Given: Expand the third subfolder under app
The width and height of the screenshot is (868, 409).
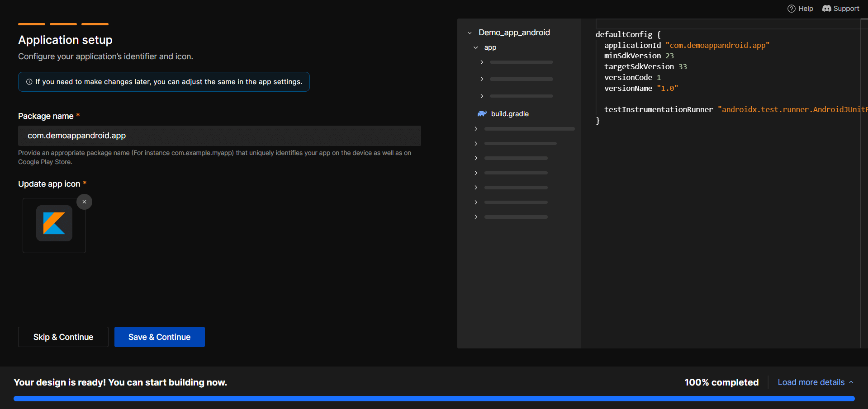Looking at the screenshot, I should click(482, 96).
